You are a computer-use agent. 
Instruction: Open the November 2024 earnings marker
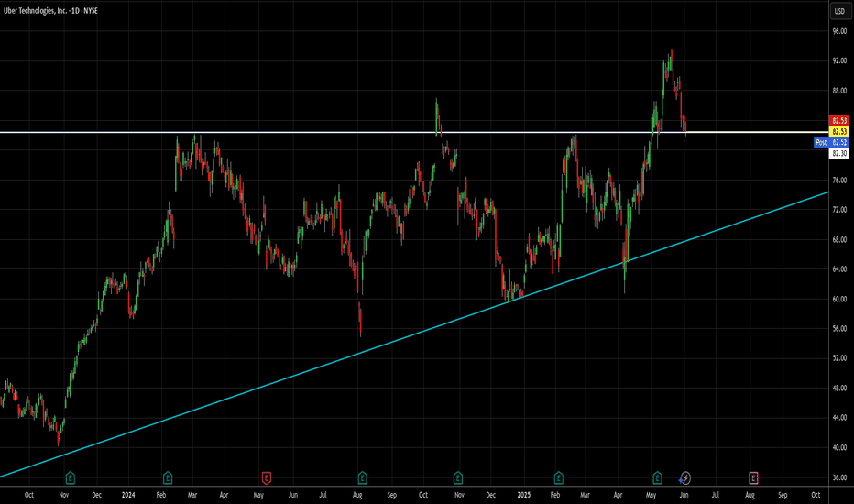[x=458, y=478]
